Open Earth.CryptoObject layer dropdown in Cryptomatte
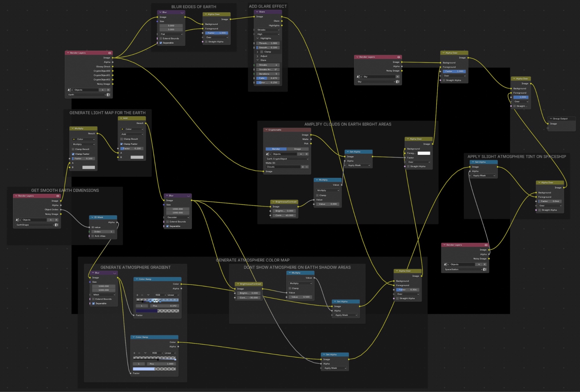 287,159
